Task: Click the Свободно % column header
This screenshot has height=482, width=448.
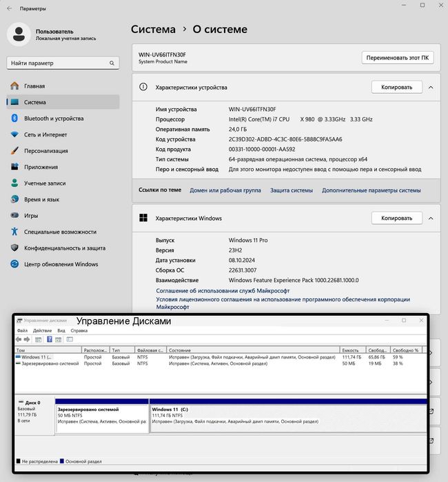Action: point(407,350)
